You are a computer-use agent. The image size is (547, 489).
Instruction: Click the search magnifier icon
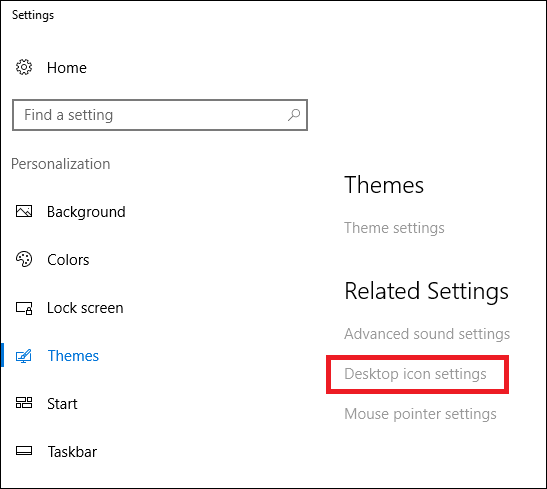coord(294,115)
